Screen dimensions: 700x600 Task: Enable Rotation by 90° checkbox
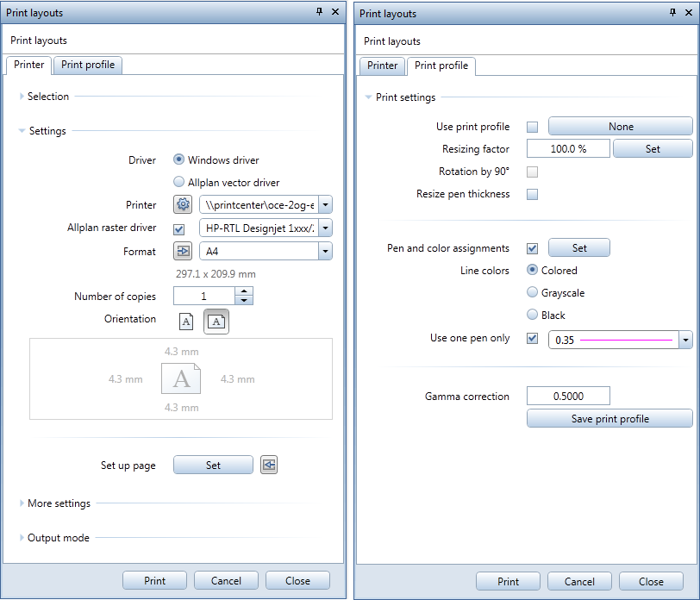[x=532, y=172]
